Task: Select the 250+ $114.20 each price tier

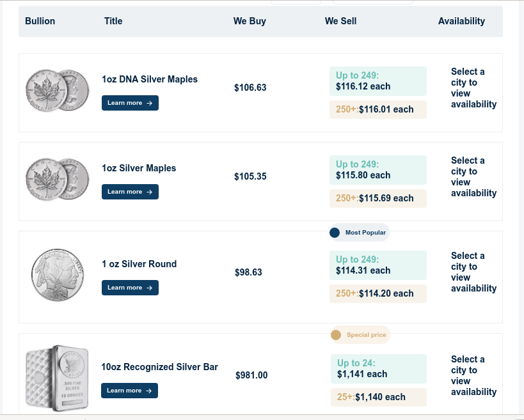Action: 377,293
